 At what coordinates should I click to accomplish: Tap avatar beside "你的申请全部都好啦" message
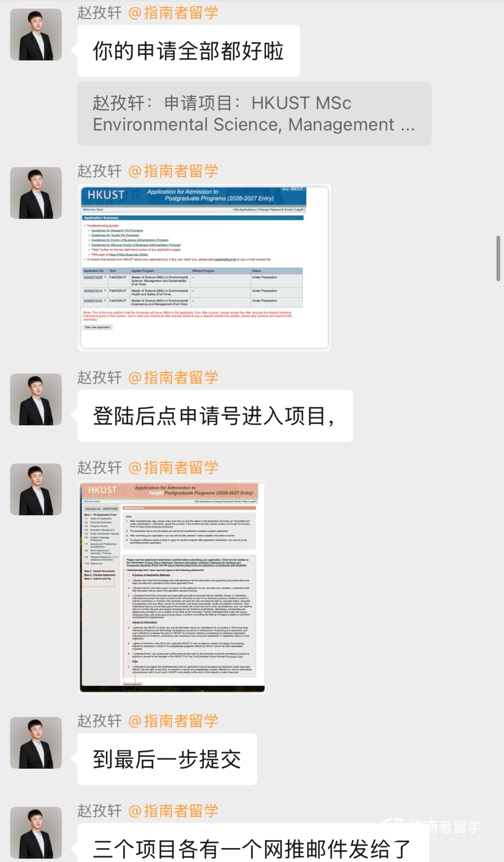coord(36,35)
